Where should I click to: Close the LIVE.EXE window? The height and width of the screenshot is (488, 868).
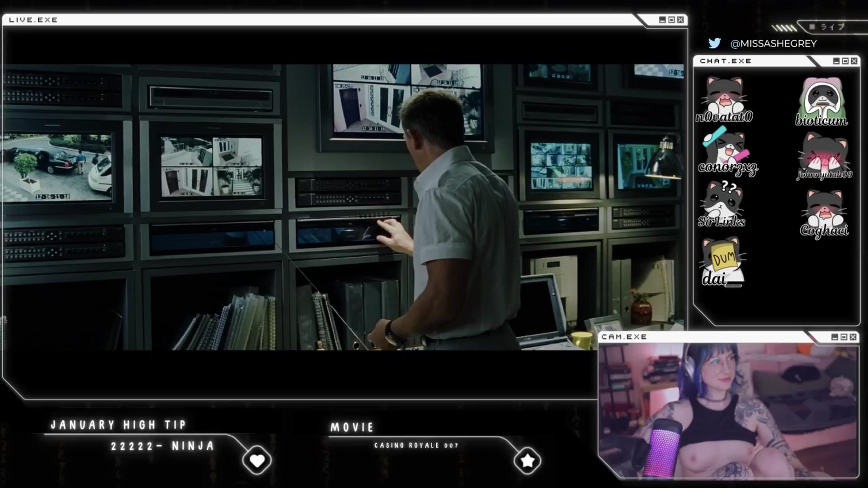pos(680,20)
